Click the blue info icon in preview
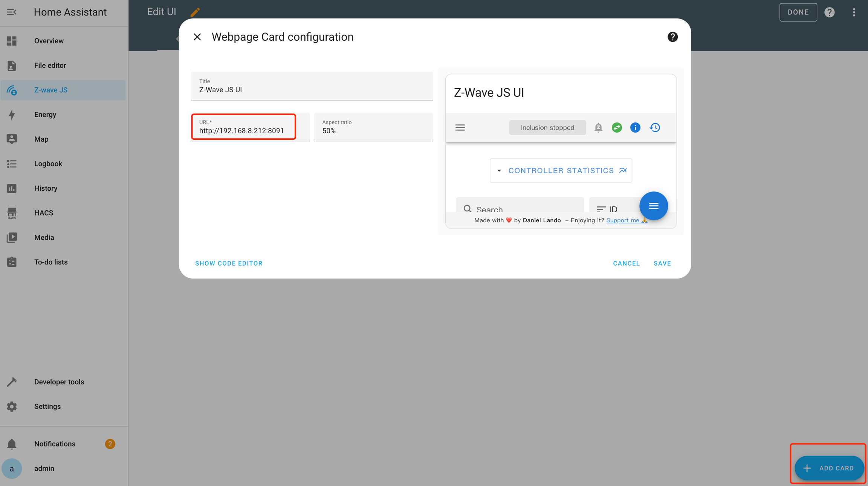The image size is (868, 486). pyautogui.click(x=635, y=128)
